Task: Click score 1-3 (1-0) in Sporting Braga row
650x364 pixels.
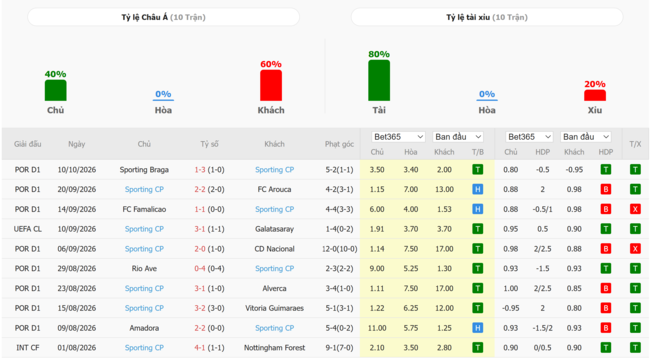Action: tap(209, 170)
